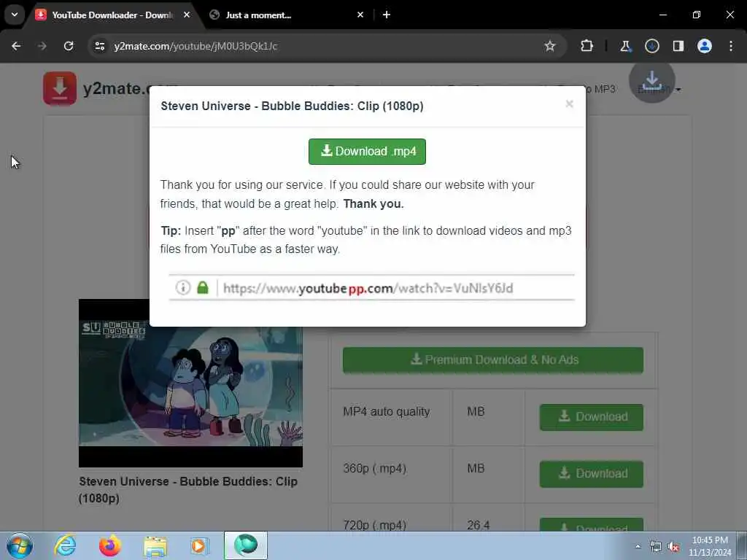
Task: Click the y2mate.com URL in address bar
Action: [196, 46]
